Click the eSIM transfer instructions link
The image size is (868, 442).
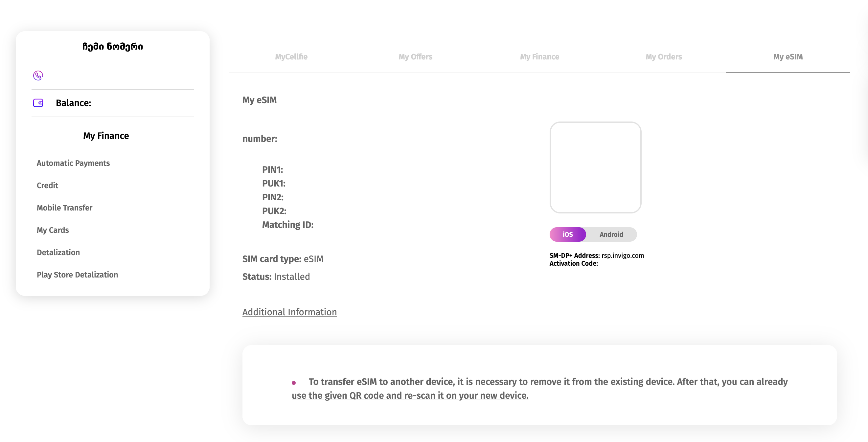(x=539, y=388)
